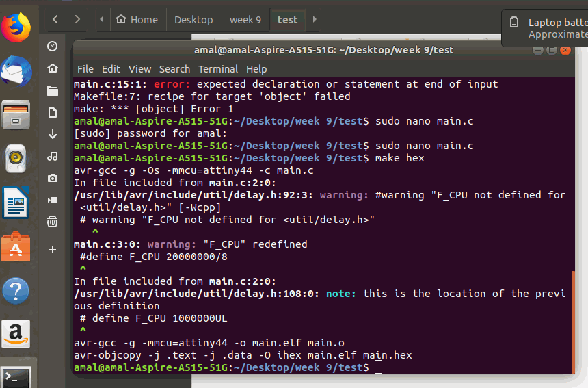Open Rhythmbox speaker icon in dock
588x388 pixels.
16,159
